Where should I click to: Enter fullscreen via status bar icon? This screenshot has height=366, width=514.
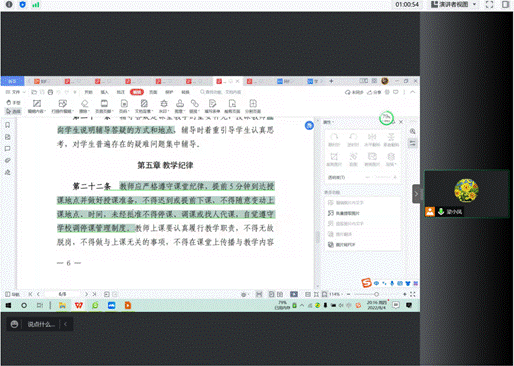point(413,294)
